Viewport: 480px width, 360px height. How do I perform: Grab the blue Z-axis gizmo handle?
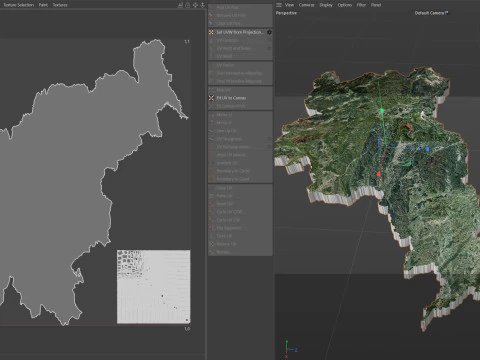(x=428, y=149)
